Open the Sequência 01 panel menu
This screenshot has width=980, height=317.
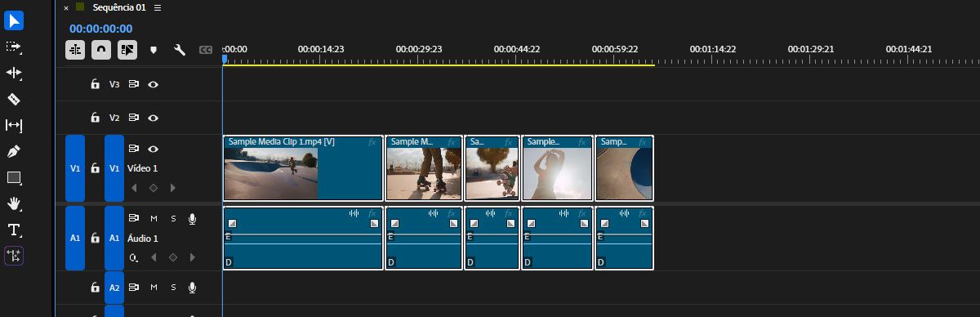tap(158, 7)
